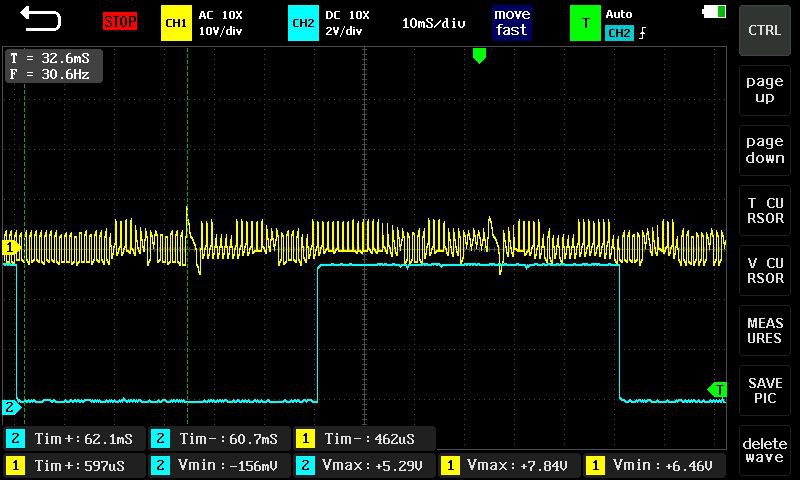Tap the cyan 2 badge beside Tim+

(x=15, y=439)
